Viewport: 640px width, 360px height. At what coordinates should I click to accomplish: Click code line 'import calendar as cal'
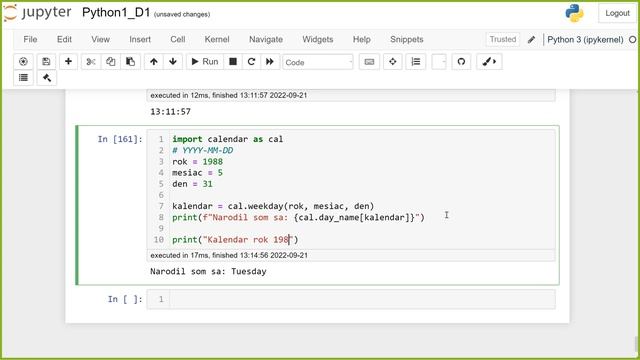(x=227, y=139)
